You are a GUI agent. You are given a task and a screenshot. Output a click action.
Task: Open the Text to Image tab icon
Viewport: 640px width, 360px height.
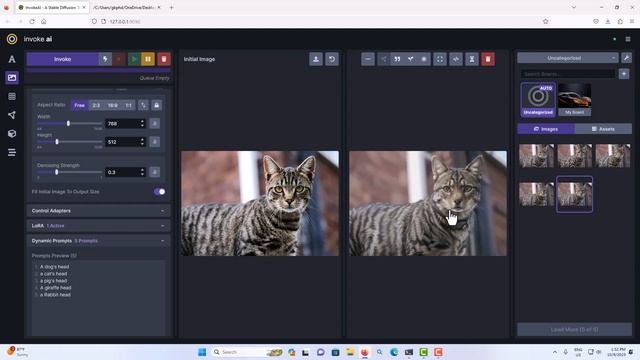(x=12, y=59)
